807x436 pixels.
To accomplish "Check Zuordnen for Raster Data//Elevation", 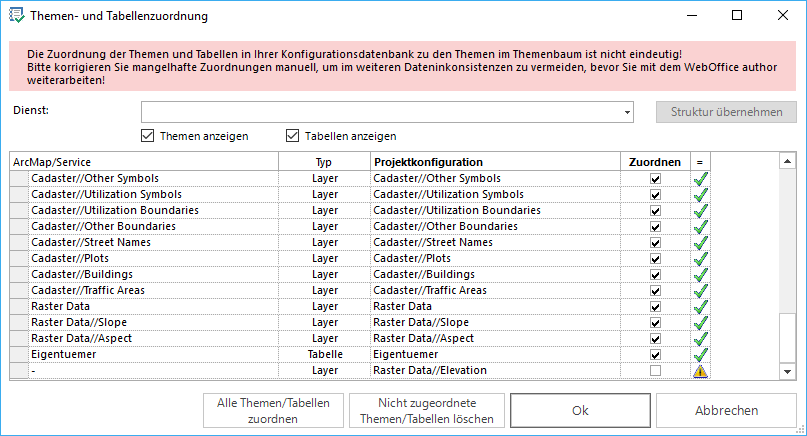I will point(655,370).
